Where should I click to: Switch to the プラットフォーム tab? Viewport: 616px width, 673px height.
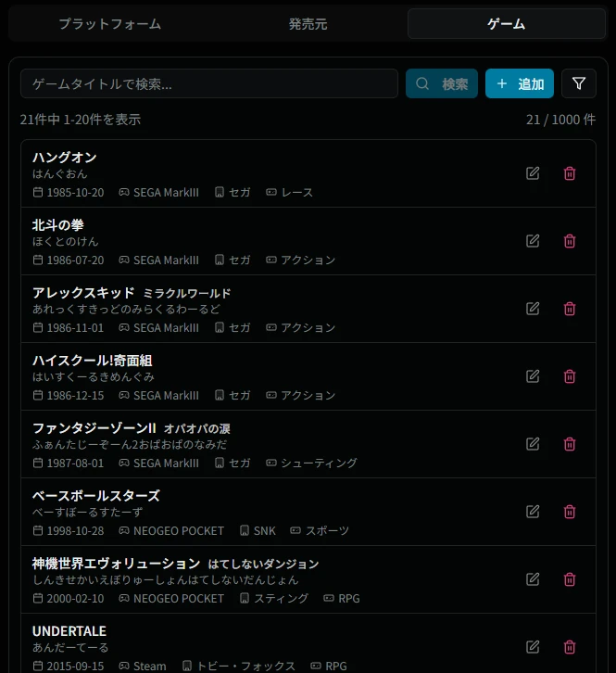pos(110,23)
